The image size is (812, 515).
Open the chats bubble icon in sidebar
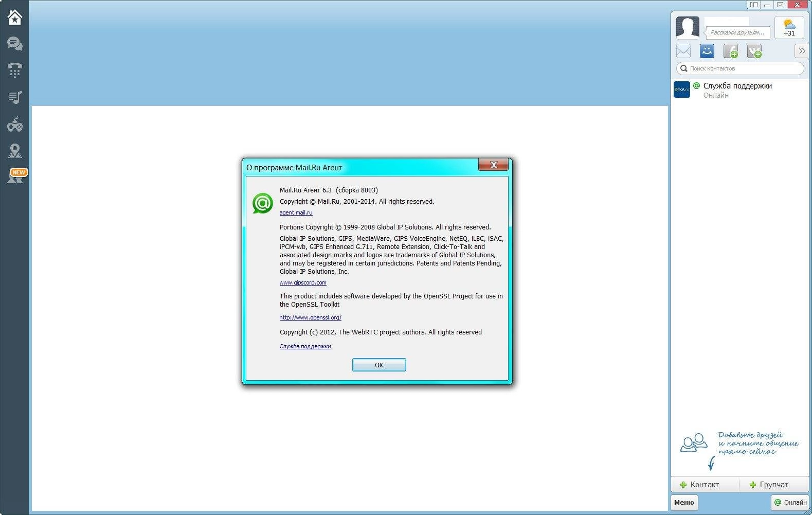(15, 44)
